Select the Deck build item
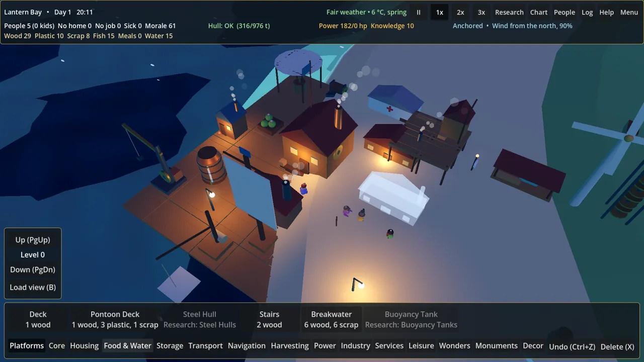This screenshot has width=644, height=362. (38, 319)
